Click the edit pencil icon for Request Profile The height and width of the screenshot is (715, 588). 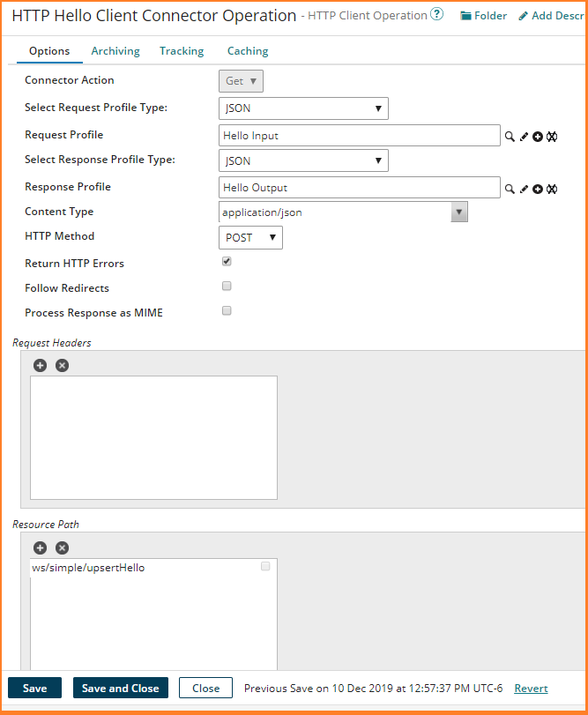(524, 137)
